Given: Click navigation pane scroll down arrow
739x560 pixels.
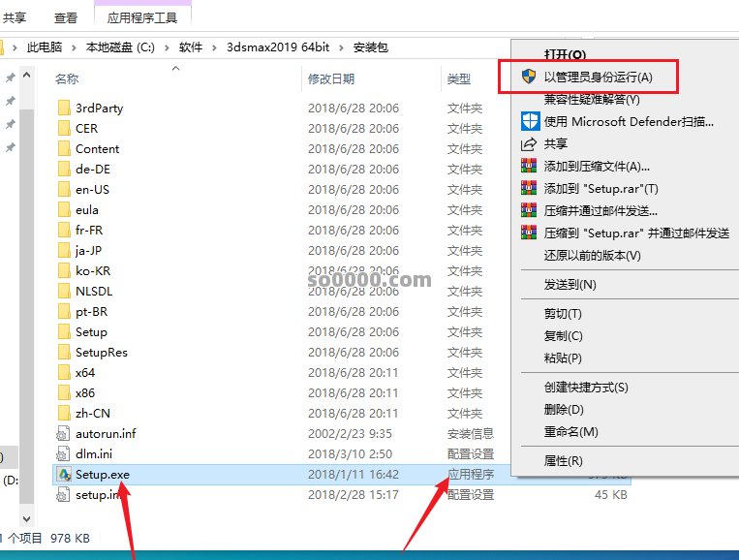Looking at the screenshot, I should tap(27, 519).
